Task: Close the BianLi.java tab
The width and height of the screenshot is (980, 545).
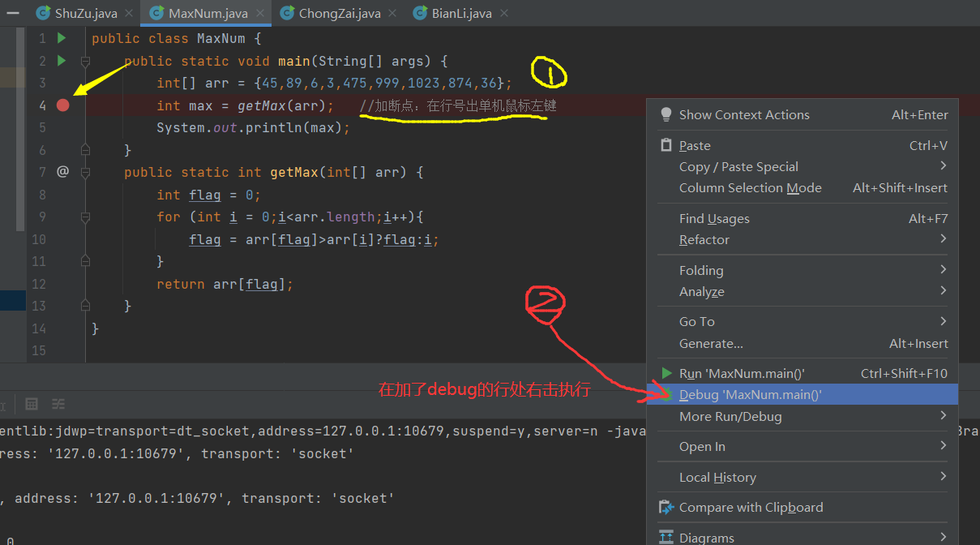Action: click(x=503, y=14)
